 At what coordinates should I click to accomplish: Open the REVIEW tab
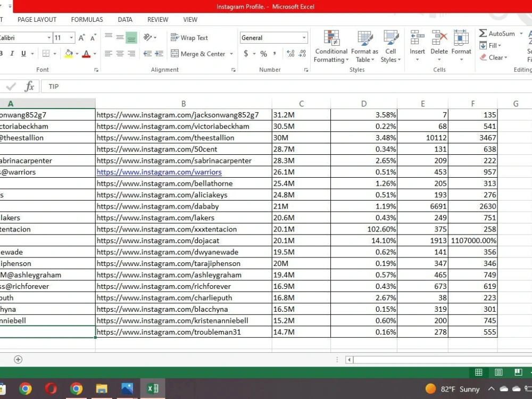158,20
